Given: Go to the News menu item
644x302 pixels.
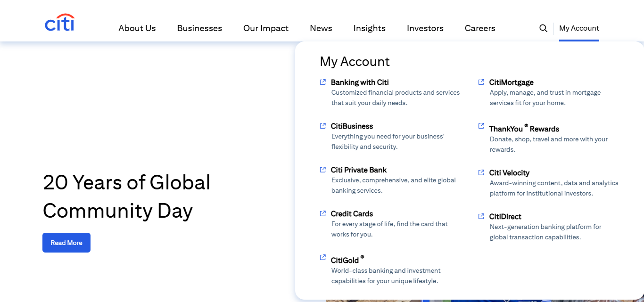Looking at the screenshot, I should click(x=321, y=28).
